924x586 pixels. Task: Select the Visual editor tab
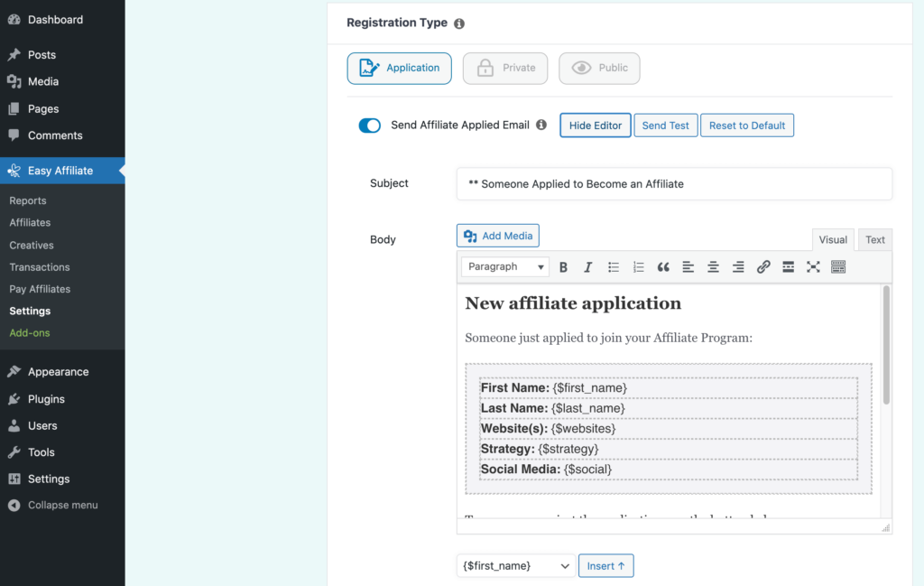pos(833,239)
